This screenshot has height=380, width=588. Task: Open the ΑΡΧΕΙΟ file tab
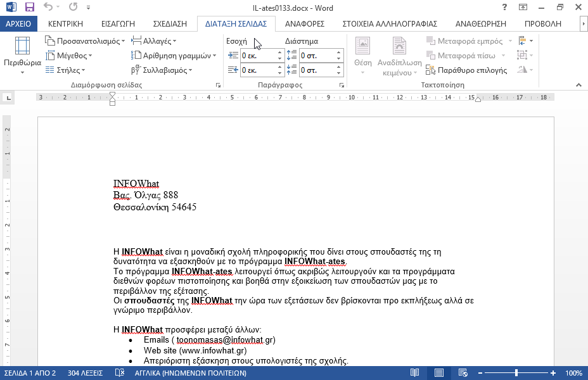pyautogui.click(x=18, y=23)
